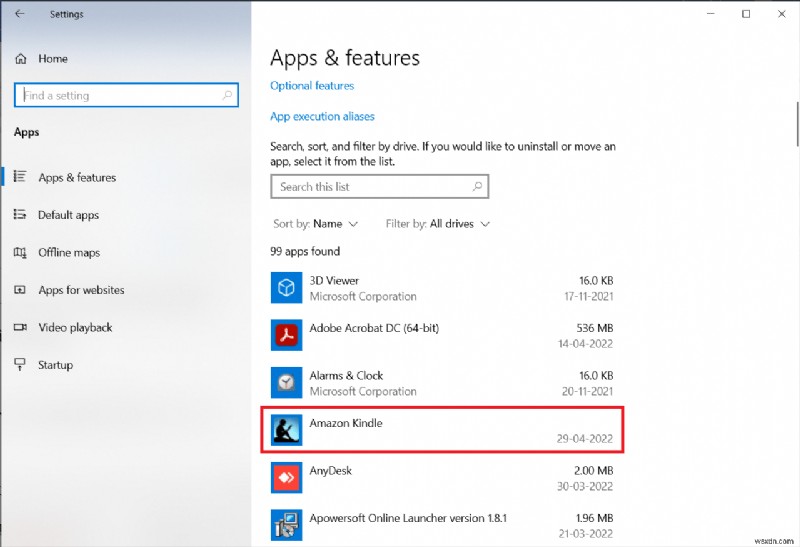Screen dimensions: 800x547
Task: Click the Apps for websites icon
Action: (20, 290)
